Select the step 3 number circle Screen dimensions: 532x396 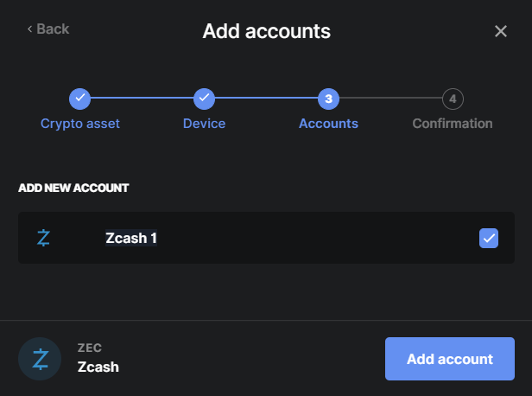click(x=328, y=98)
